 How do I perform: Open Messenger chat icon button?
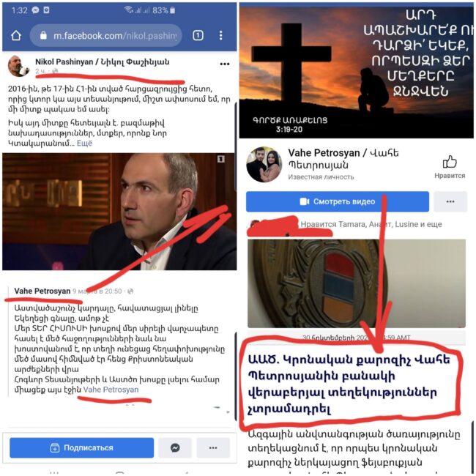(x=175, y=447)
